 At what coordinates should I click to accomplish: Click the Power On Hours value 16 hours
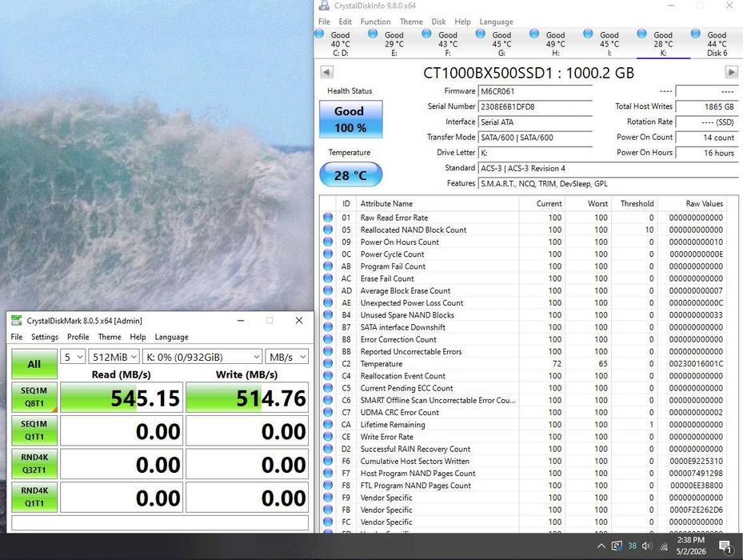point(706,153)
